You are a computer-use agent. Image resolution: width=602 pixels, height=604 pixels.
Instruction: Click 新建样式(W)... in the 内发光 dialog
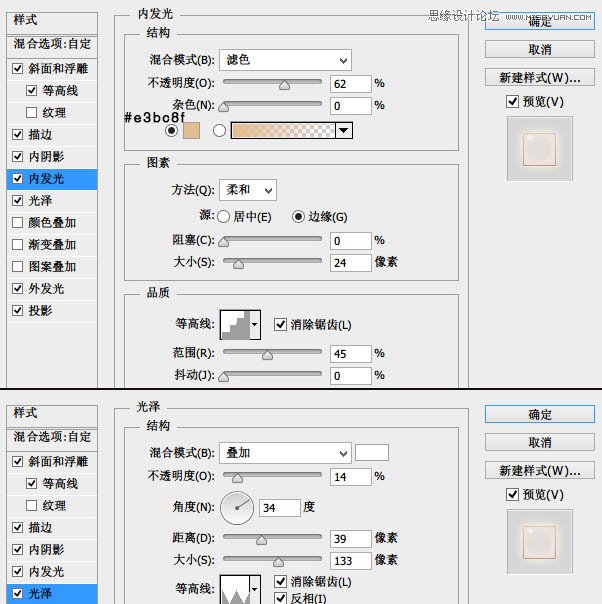tap(540, 78)
